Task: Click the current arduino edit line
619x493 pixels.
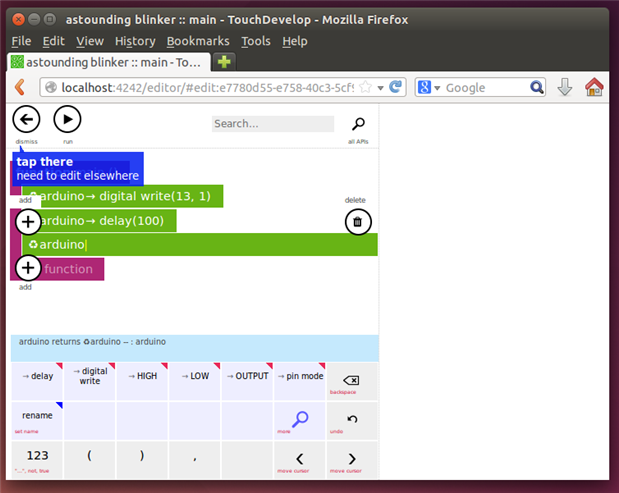Action: point(200,245)
